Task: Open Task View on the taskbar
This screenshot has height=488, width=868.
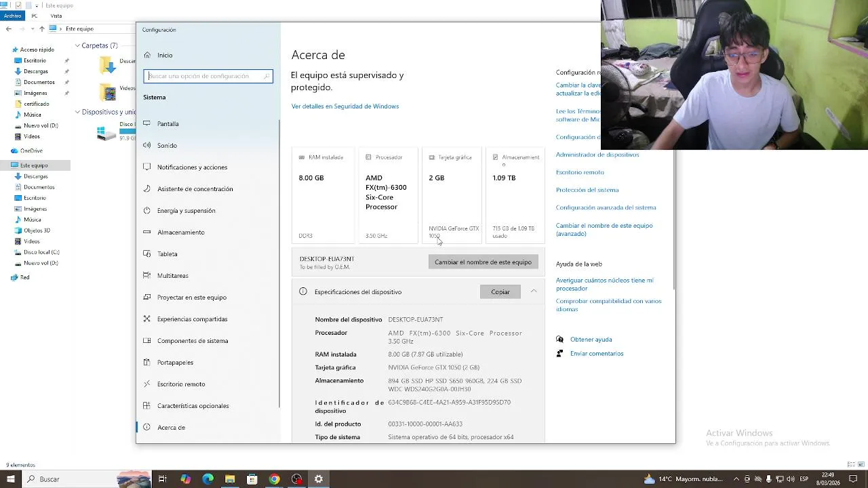Action: tap(163, 479)
